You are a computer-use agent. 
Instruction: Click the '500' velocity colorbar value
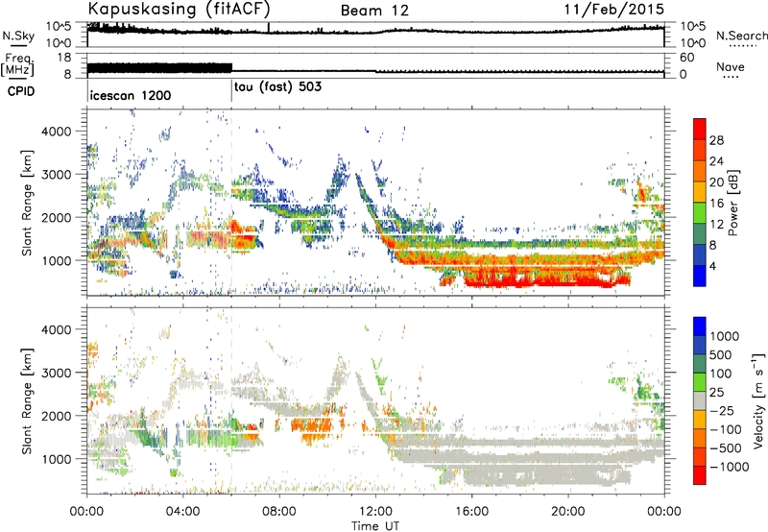click(721, 355)
